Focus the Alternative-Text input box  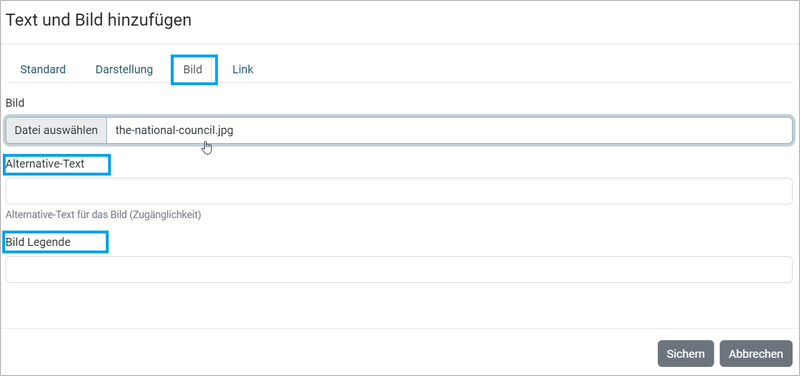tap(398, 191)
